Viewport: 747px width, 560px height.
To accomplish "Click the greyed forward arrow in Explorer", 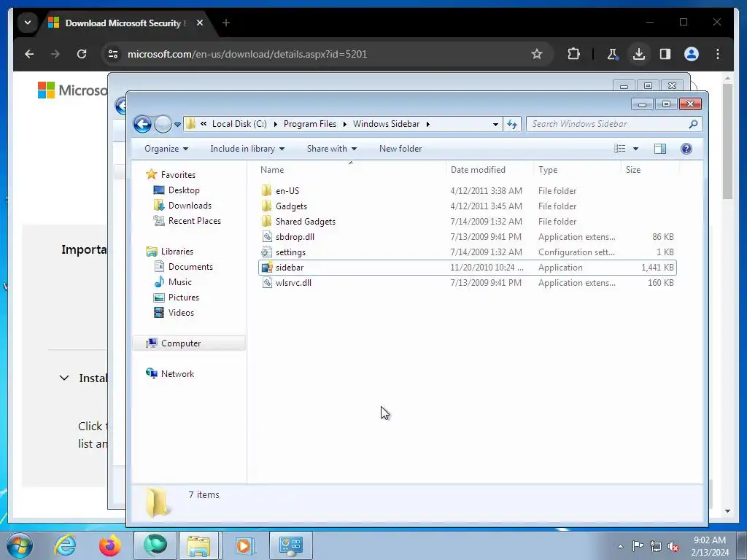I will coord(163,124).
